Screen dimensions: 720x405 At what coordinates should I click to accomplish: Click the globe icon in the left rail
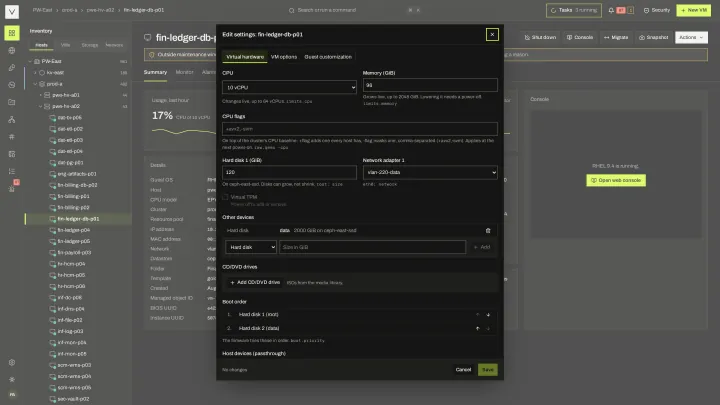tap(12, 51)
